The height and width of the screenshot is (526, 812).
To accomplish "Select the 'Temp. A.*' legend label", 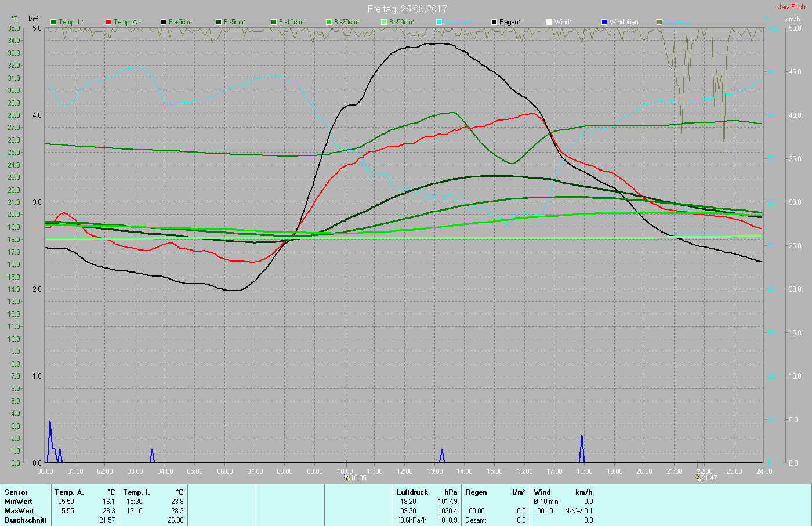I will pyautogui.click(x=127, y=22).
